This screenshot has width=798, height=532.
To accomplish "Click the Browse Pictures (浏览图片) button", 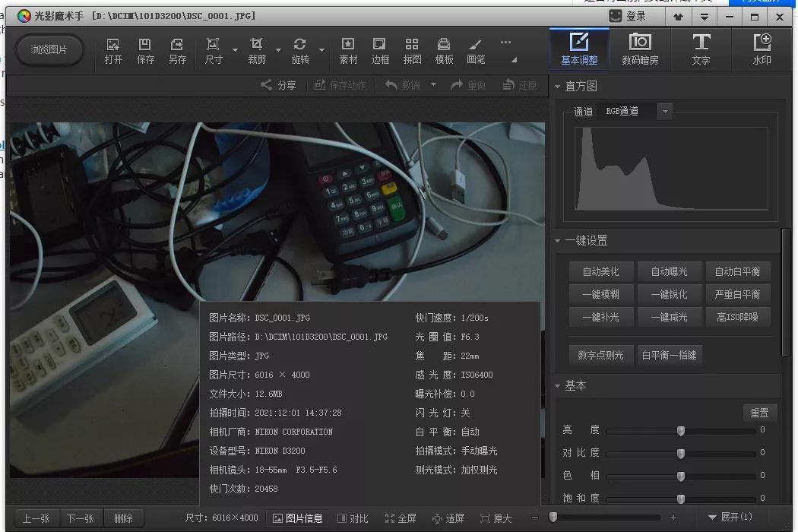I will tap(49, 50).
